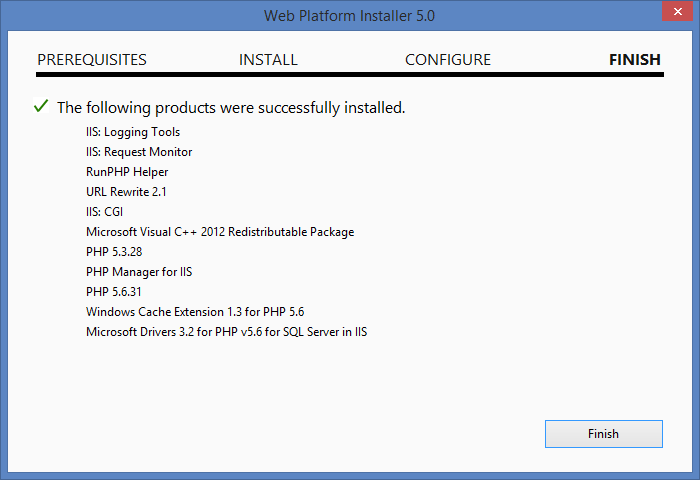The image size is (700, 480).
Task: Close the Web Platform Installer window
Action: click(677, 11)
